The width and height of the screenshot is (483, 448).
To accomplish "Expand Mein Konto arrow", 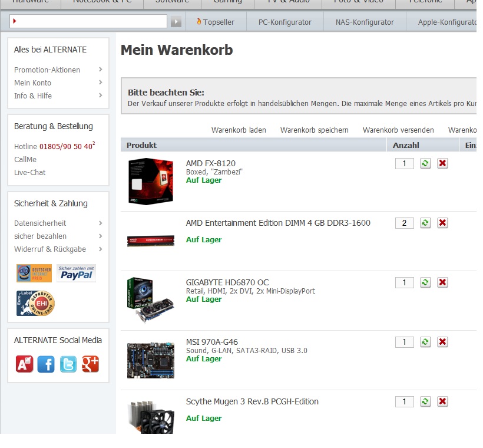I will coord(100,83).
